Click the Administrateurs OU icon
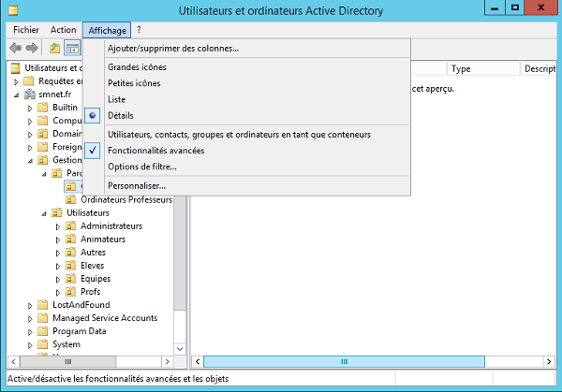This screenshot has height=392, width=562. [70, 225]
